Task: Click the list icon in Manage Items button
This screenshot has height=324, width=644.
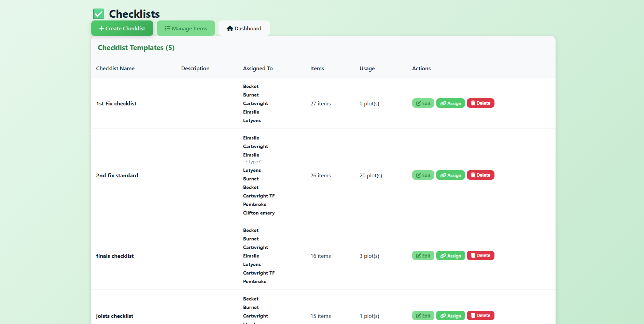Action: [167, 28]
